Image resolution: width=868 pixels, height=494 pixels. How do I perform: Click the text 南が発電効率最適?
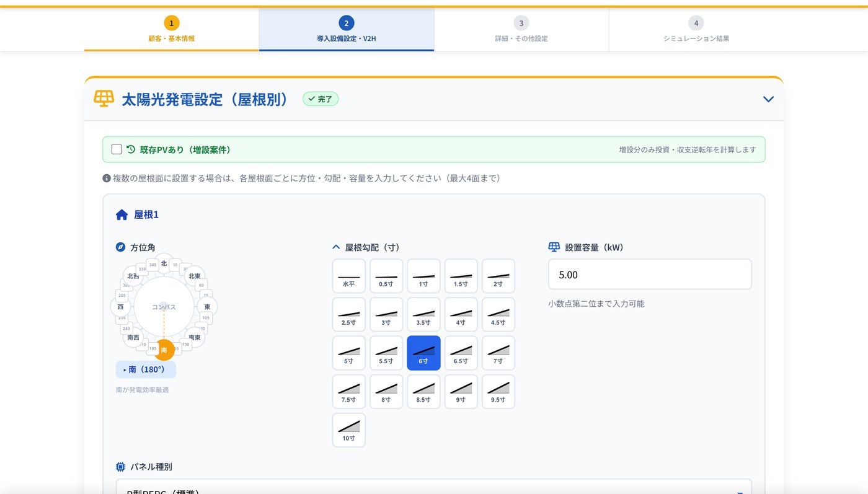[142, 390]
